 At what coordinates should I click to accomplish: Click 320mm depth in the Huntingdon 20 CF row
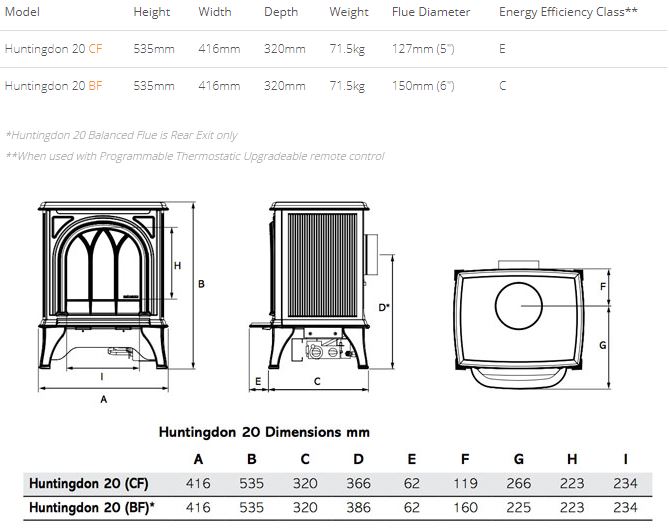coord(285,49)
